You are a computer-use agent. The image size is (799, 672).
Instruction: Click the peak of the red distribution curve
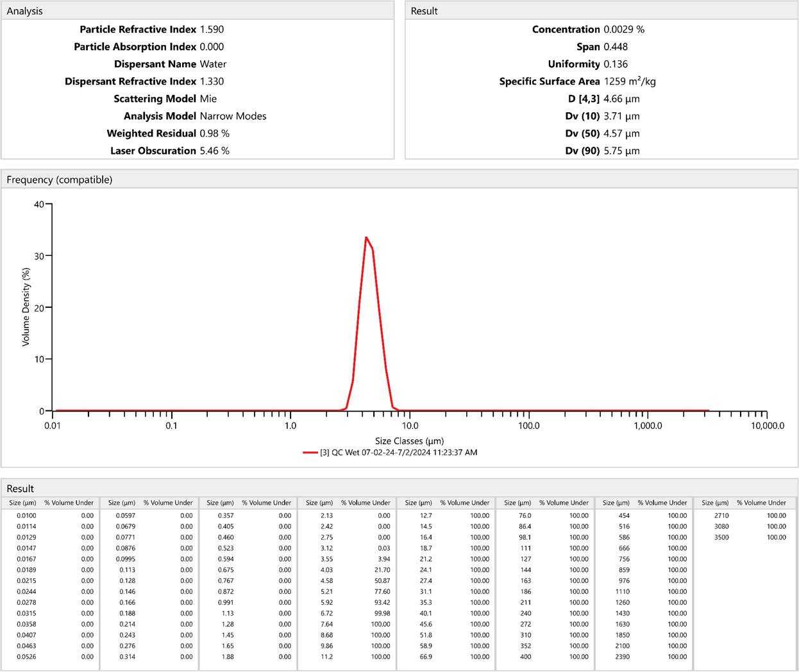pyautogui.click(x=366, y=237)
